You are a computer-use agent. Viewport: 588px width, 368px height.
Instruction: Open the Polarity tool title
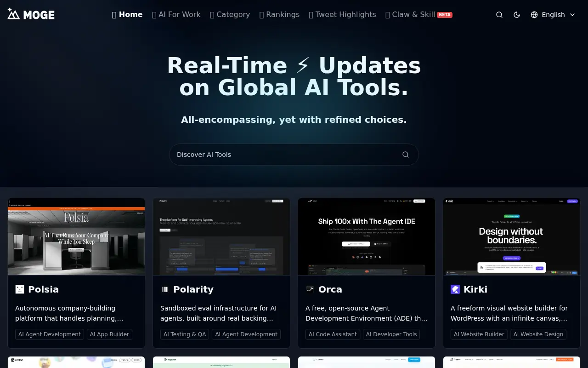tap(193, 289)
